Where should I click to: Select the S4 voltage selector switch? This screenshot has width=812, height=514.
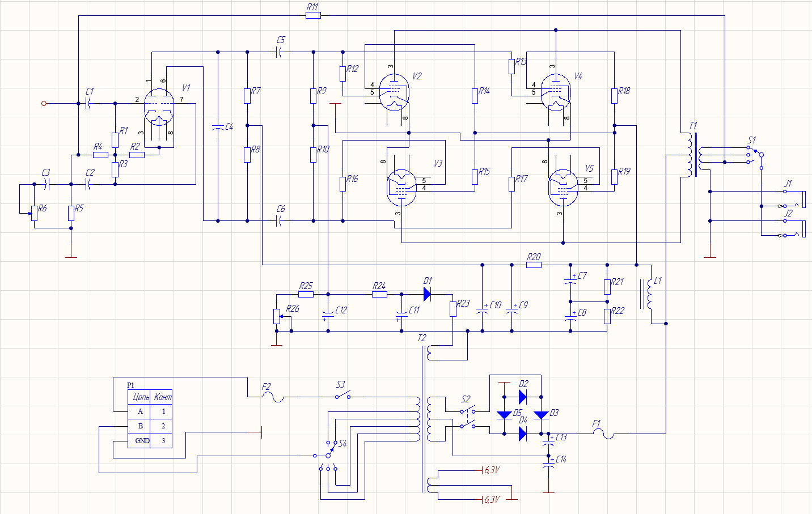[x=328, y=455]
